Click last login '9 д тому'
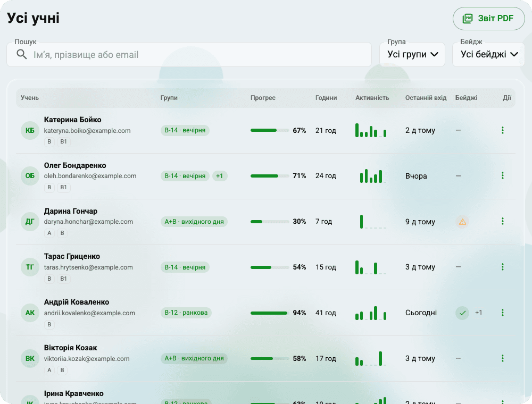Viewport: 532px width, 404px height. [420, 222]
